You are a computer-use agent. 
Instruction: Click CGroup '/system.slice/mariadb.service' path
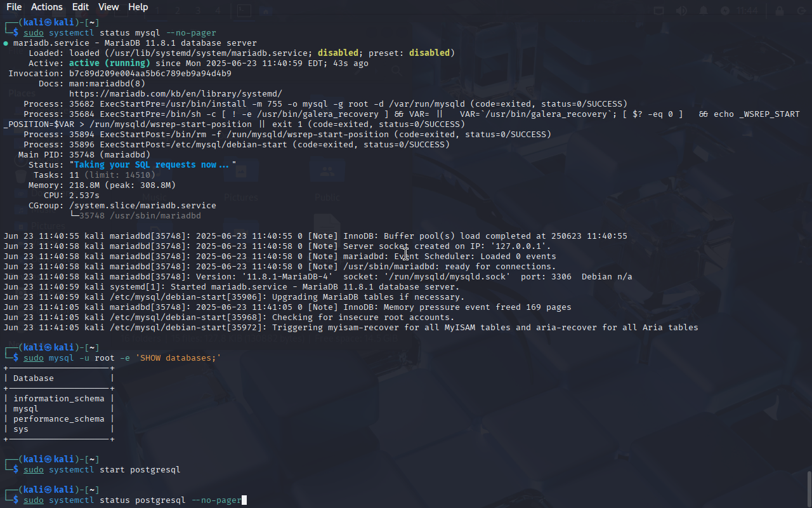(143, 205)
